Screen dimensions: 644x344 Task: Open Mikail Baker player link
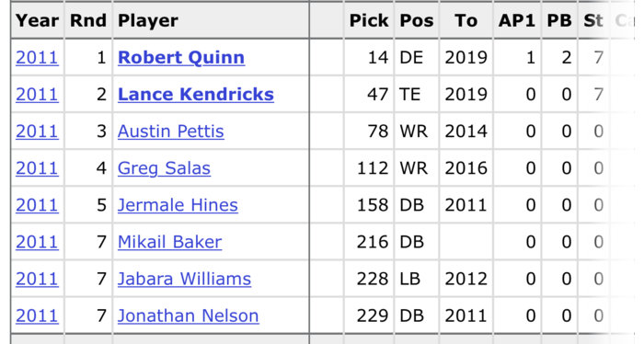click(169, 242)
